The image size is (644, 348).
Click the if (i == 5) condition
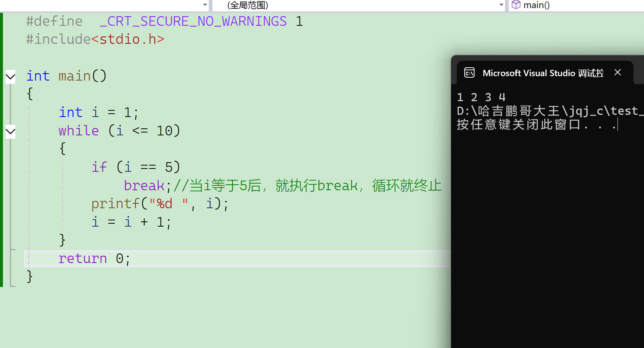136,167
